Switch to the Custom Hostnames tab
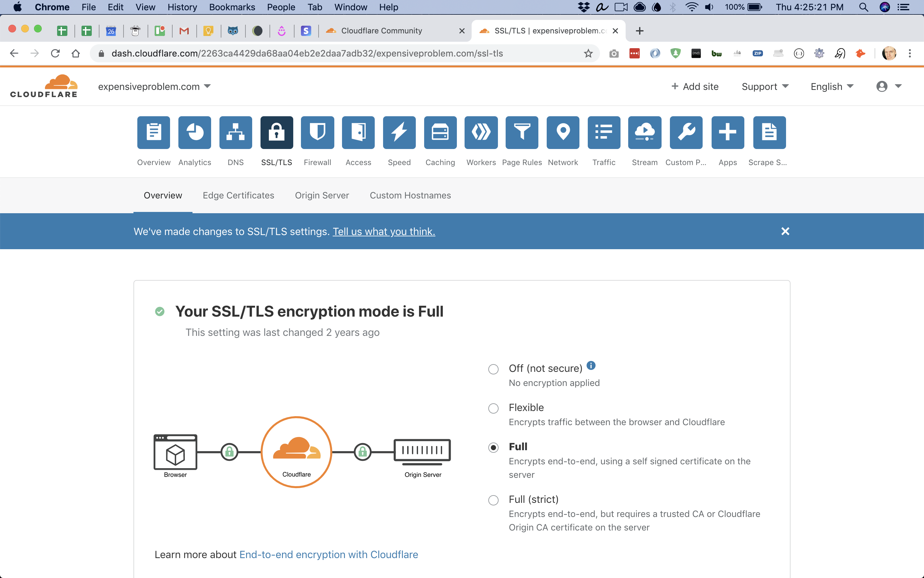Screen dimensions: 924x578 click(410, 195)
